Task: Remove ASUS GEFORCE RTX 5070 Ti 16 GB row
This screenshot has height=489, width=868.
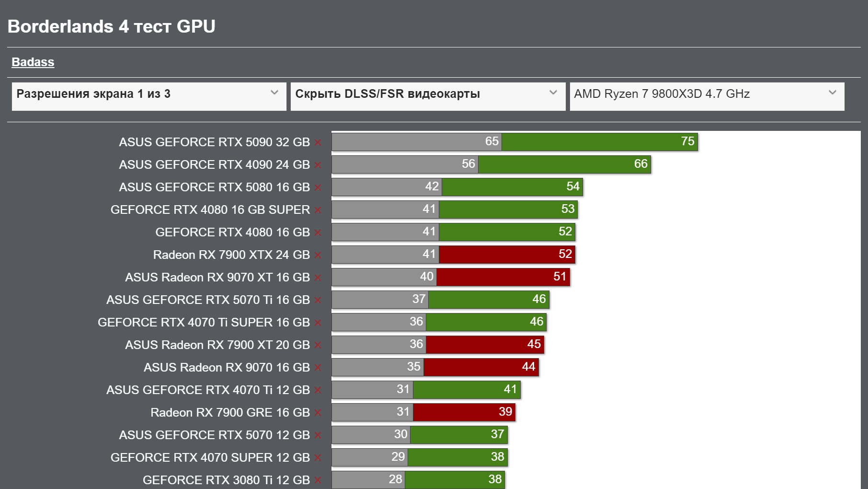Action: 318,300
